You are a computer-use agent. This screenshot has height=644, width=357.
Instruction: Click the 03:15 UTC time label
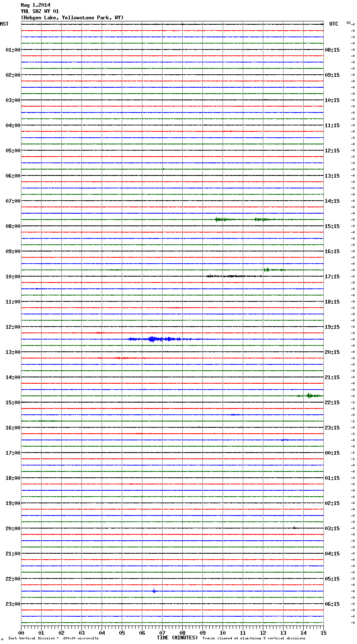click(x=332, y=529)
